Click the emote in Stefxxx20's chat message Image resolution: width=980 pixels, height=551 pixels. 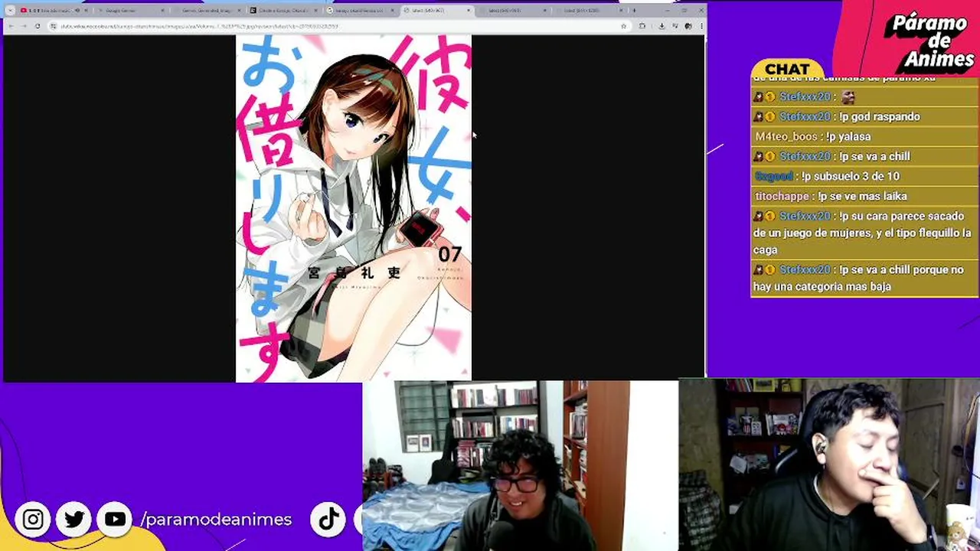pyautogui.click(x=848, y=97)
